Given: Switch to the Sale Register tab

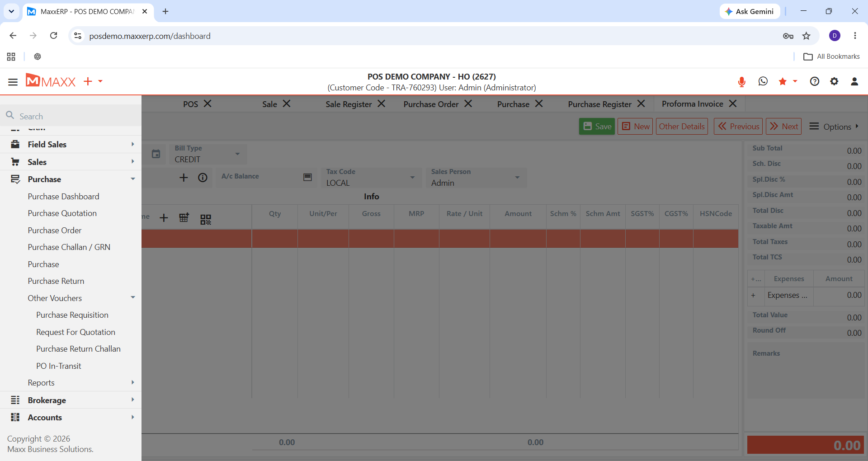Looking at the screenshot, I should (x=349, y=104).
